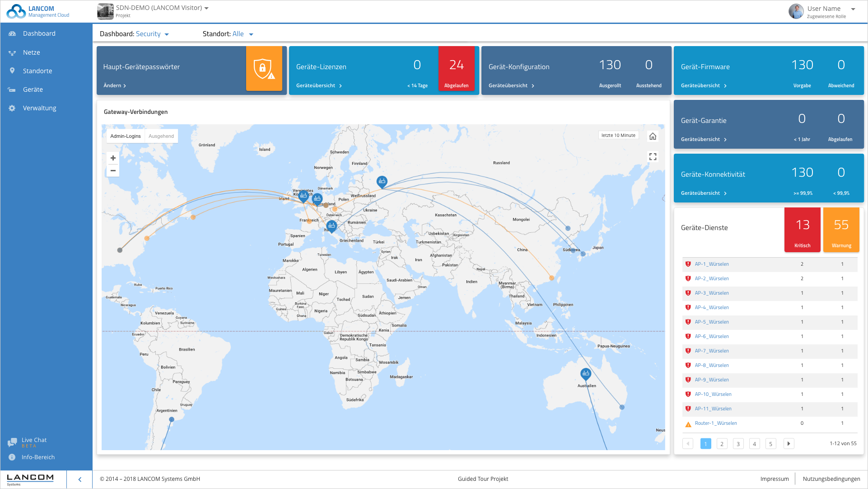Zoom out on the gateway map

click(x=113, y=171)
